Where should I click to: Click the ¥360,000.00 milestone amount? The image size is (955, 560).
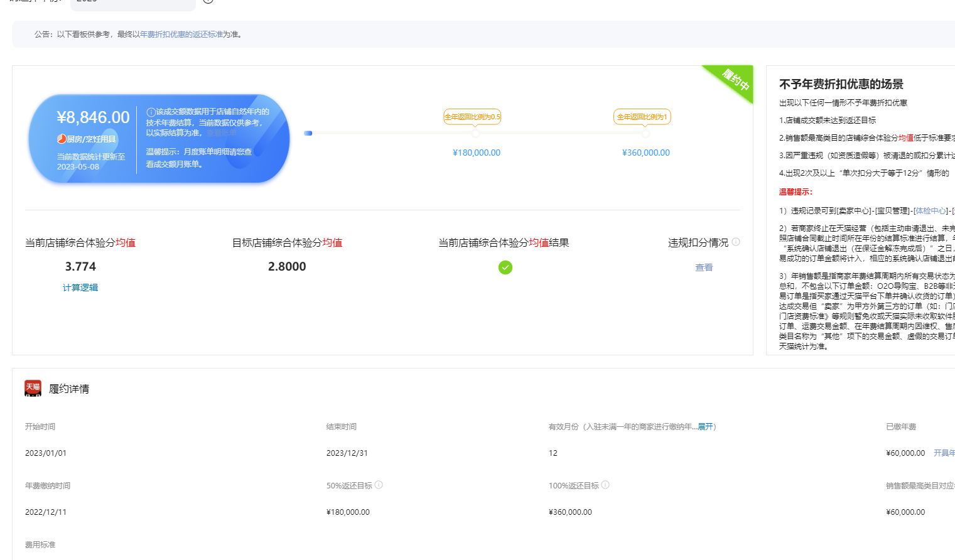[x=646, y=153]
